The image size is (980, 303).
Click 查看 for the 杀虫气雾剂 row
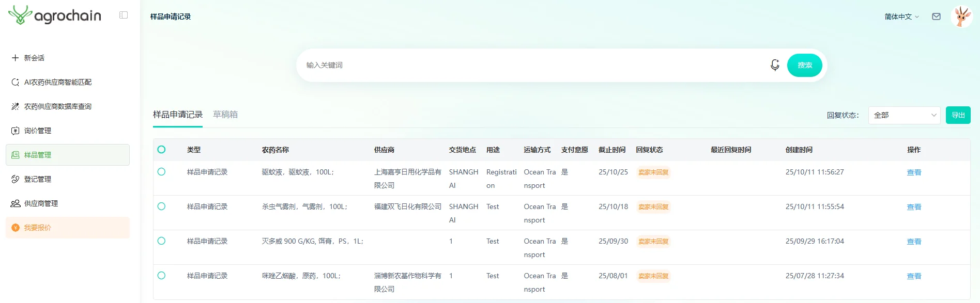tap(914, 207)
